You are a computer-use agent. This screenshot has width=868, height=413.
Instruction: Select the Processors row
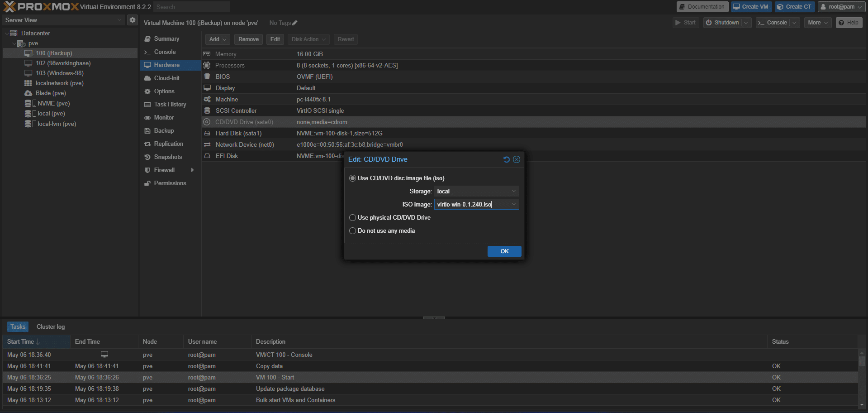pyautogui.click(x=534, y=65)
